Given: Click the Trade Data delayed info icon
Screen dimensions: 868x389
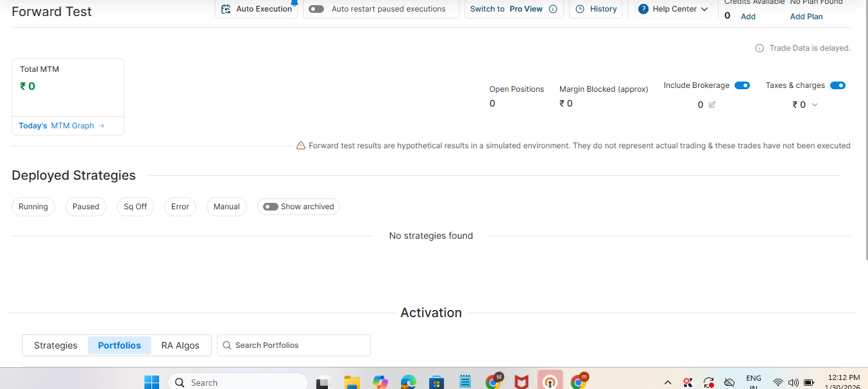Looking at the screenshot, I should tap(760, 48).
